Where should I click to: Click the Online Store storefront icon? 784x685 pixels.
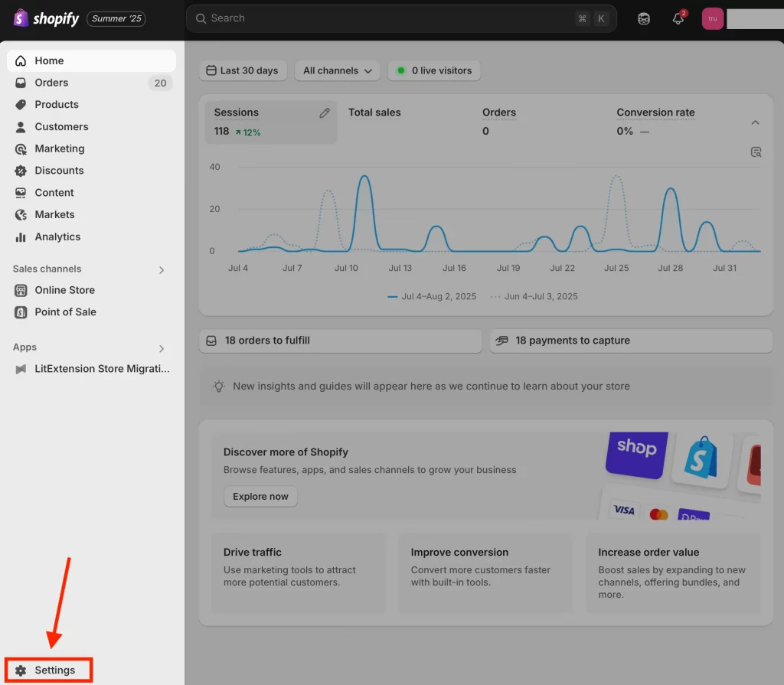click(21, 290)
